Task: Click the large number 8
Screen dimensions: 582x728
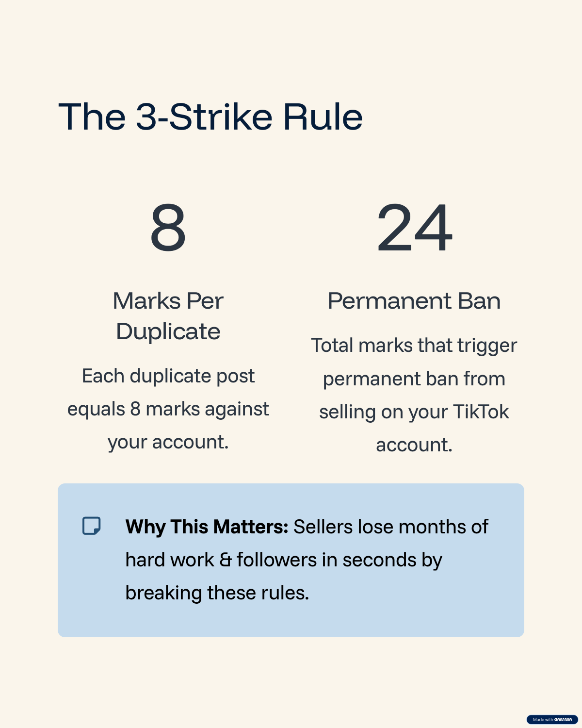Action: (168, 228)
